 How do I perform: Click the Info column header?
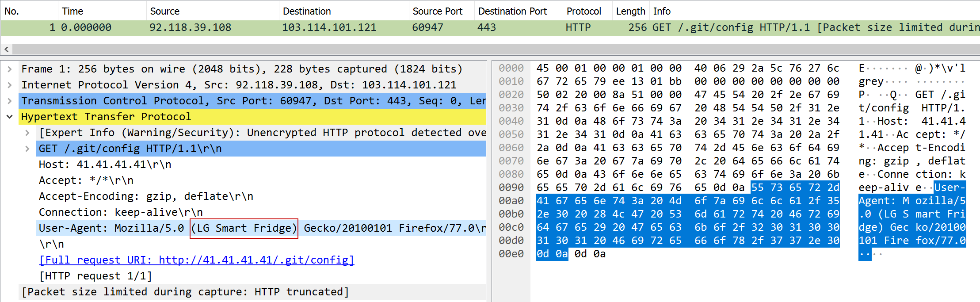pyautogui.click(x=662, y=11)
